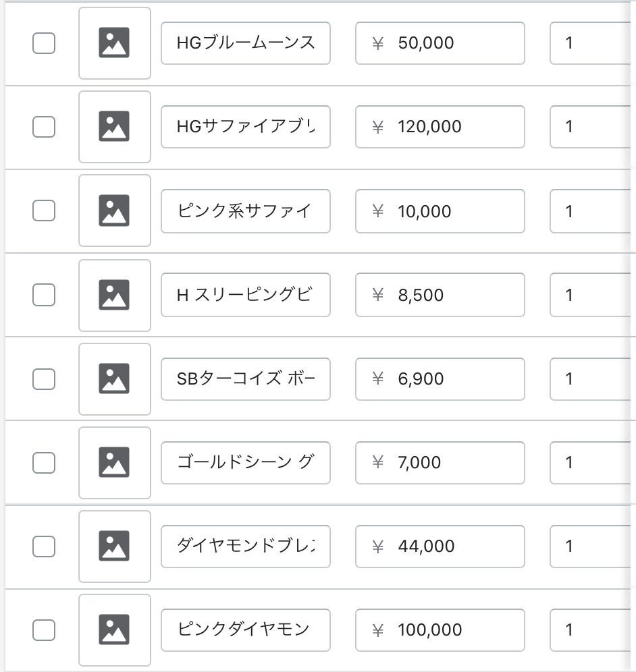Click image placeholder for HGブルームーンス row
Screen dimensions: 636x672
click(x=115, y=43)
